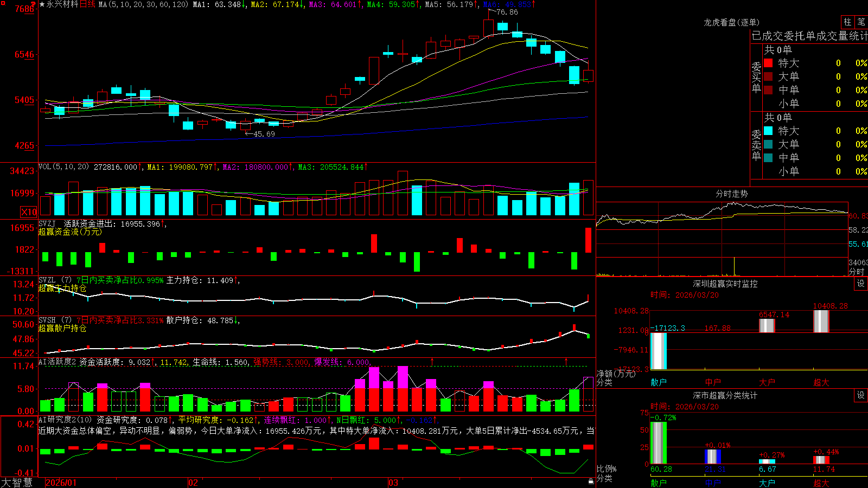
Task: Switch 龙虎看盘 to 柱 view
Action: coord(847,22)
